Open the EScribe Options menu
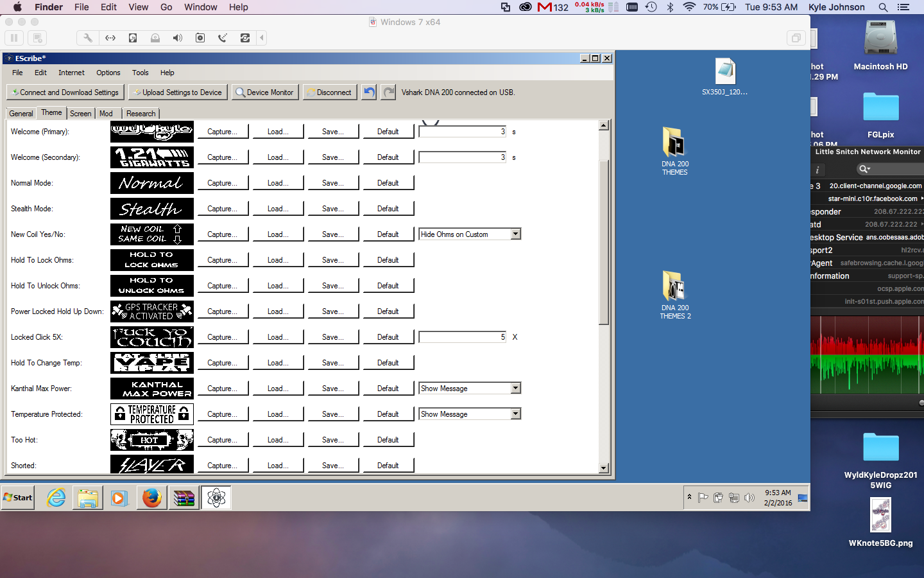This screenshot has width=924, height=578. pos(108,73)
